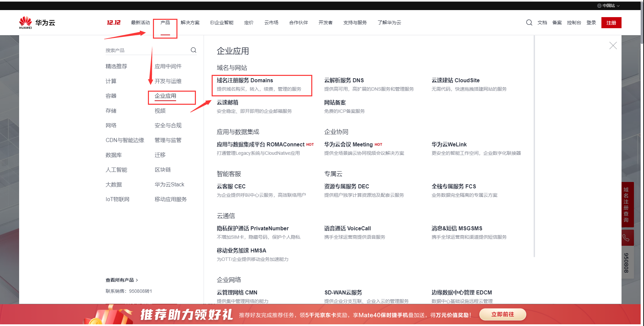Select the 网络 category
644x326 pixels.
tap(111, 126)
